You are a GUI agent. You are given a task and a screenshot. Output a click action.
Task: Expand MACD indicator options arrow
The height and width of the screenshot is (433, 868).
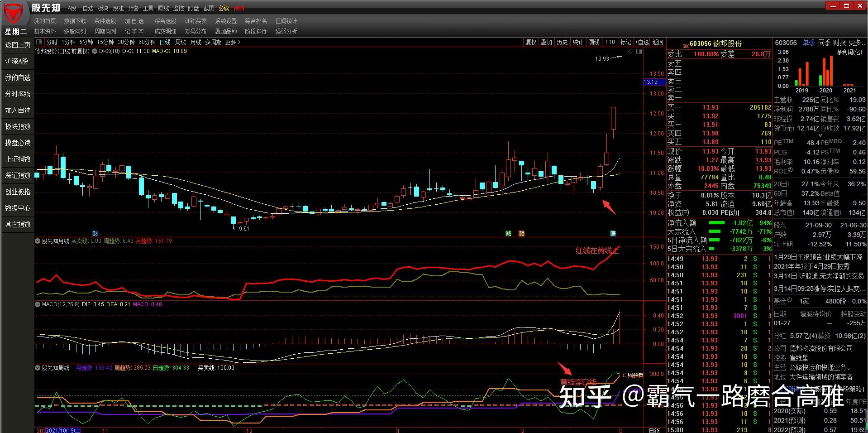coord(38,304)
